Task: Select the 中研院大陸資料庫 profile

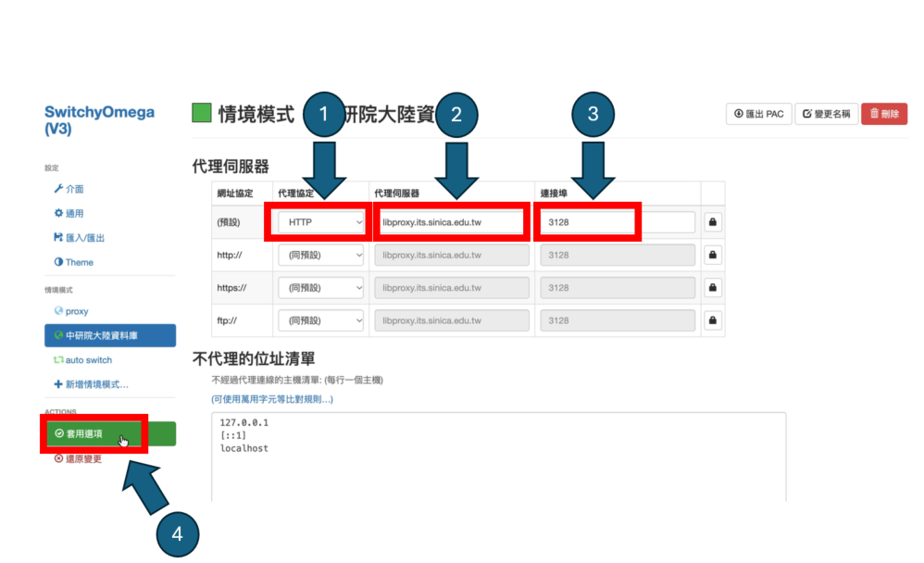Action: click(x=110, y=335)
